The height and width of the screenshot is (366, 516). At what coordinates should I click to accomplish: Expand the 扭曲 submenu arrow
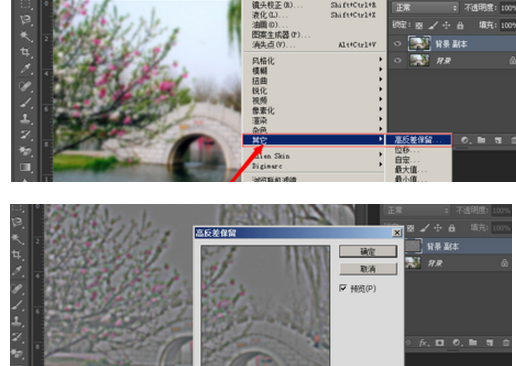(380, 79)
